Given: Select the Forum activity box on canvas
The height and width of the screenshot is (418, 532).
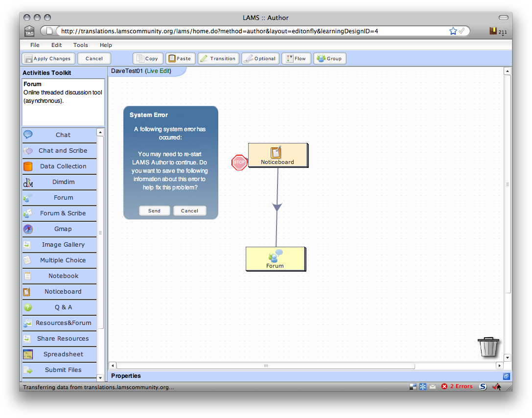Looking at the screenshot, I should tap(275, 259).
